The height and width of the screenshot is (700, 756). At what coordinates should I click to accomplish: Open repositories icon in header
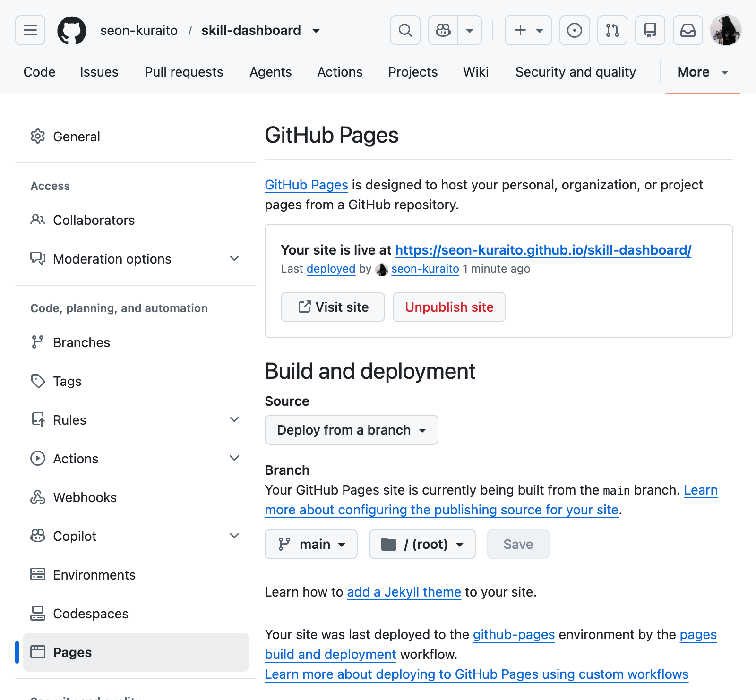coord(650,30)
